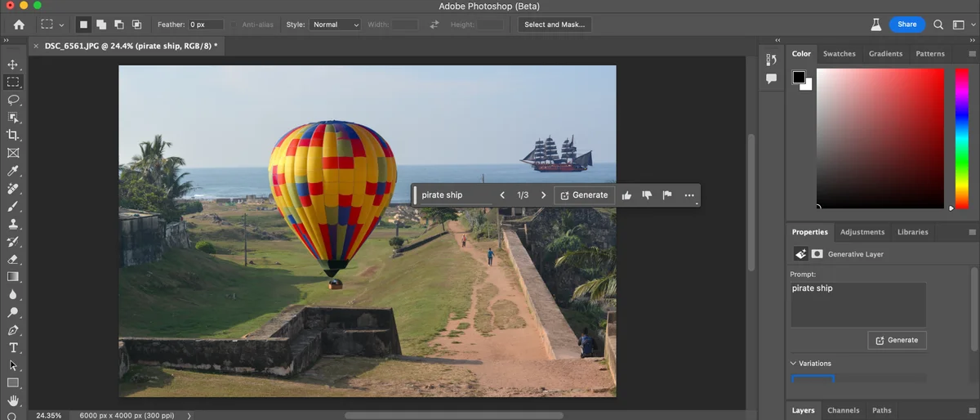
Task: Pick the Crop tool
Action: tap(13, 135)
